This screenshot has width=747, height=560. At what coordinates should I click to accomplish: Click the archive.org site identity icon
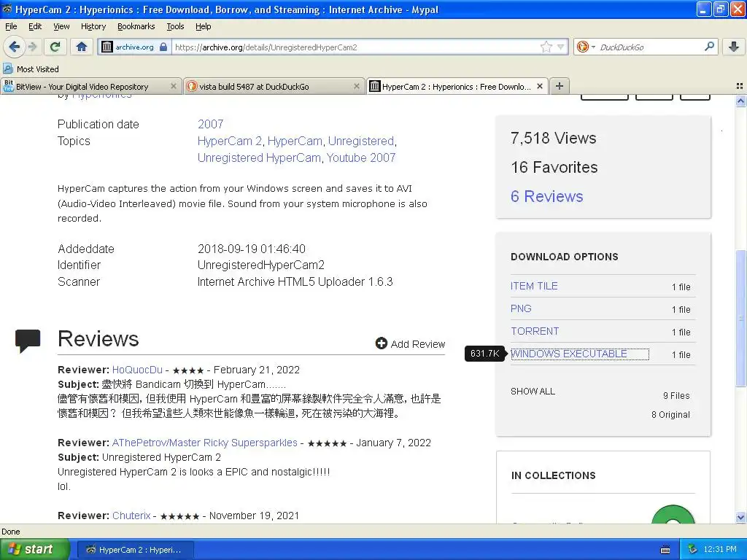pos(107,47)
